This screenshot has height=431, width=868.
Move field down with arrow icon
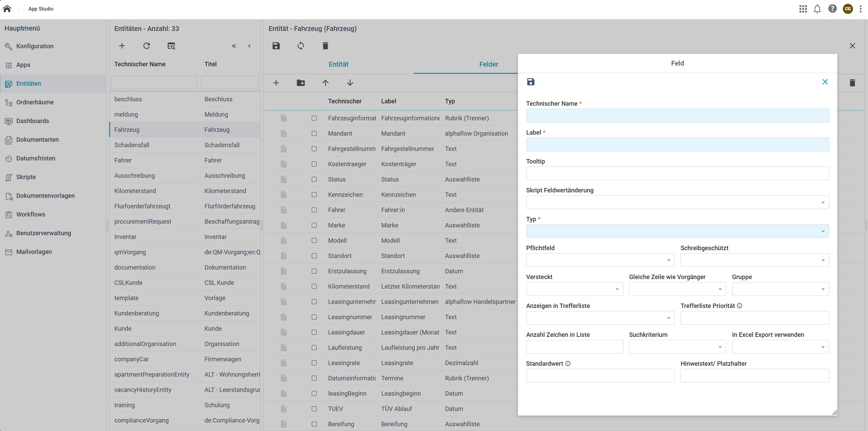click(350, 83)
